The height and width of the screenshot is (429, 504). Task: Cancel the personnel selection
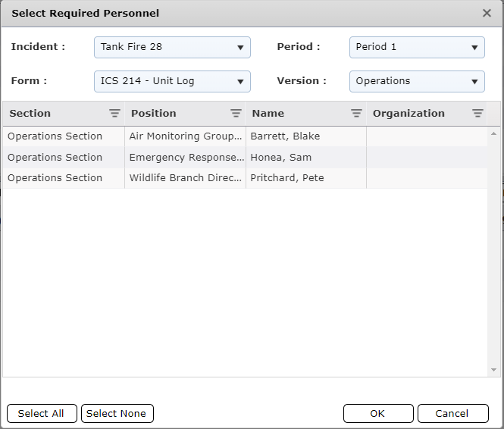(x=452, y=413)
